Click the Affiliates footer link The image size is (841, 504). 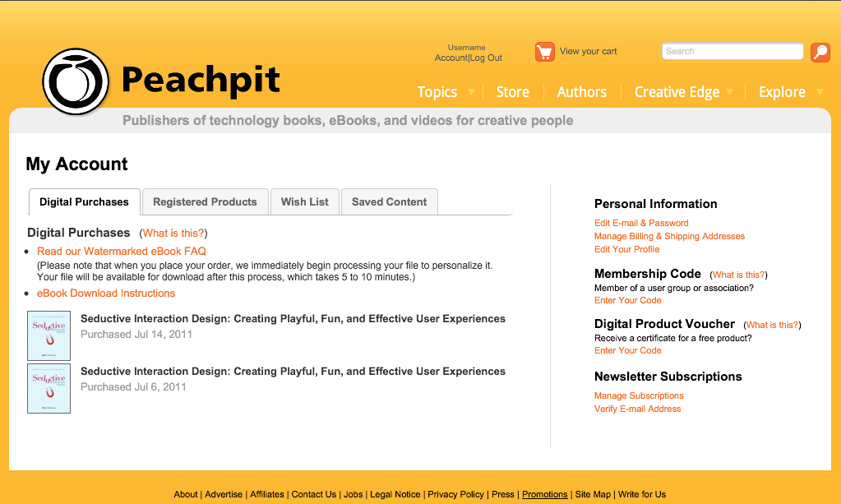tap(267, 494)
